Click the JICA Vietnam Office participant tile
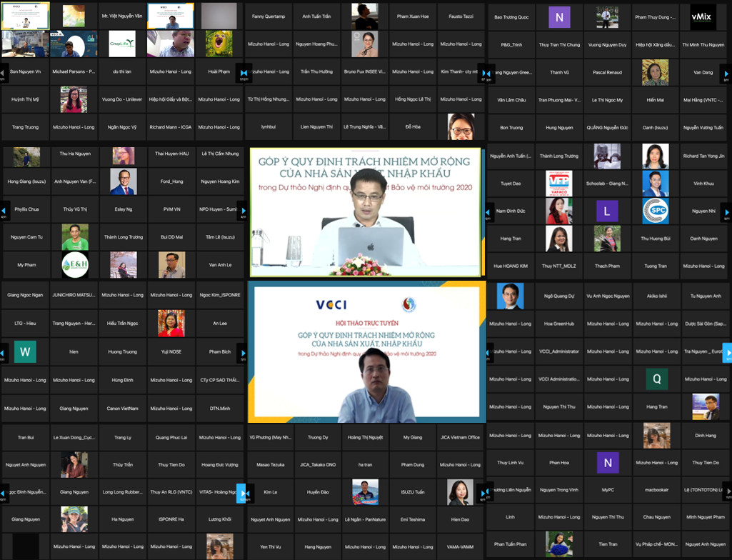This screenshot has height=560, width=732. pyautogui.click(x=460, y=437)
